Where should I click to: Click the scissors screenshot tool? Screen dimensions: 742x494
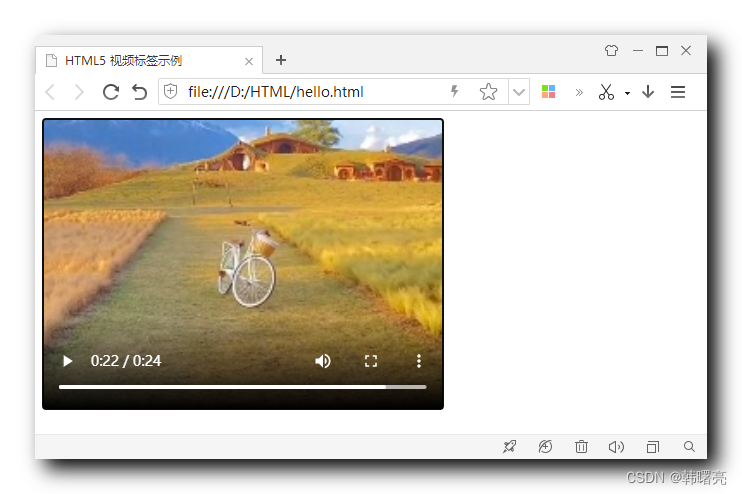click(x=606, y=92)
